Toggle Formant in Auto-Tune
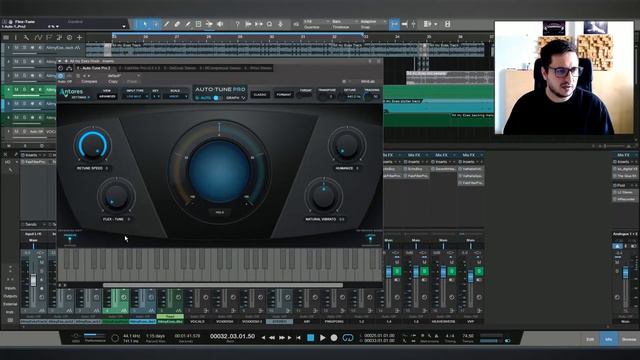Screen dimensions: 640x360 [284, 95]
